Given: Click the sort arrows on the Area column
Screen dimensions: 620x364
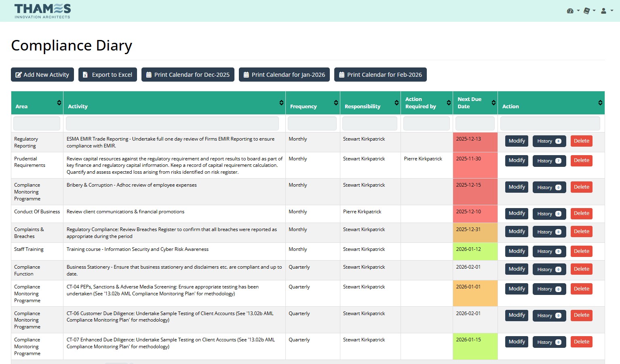Looking at the screenshot, I should (59, 103).
